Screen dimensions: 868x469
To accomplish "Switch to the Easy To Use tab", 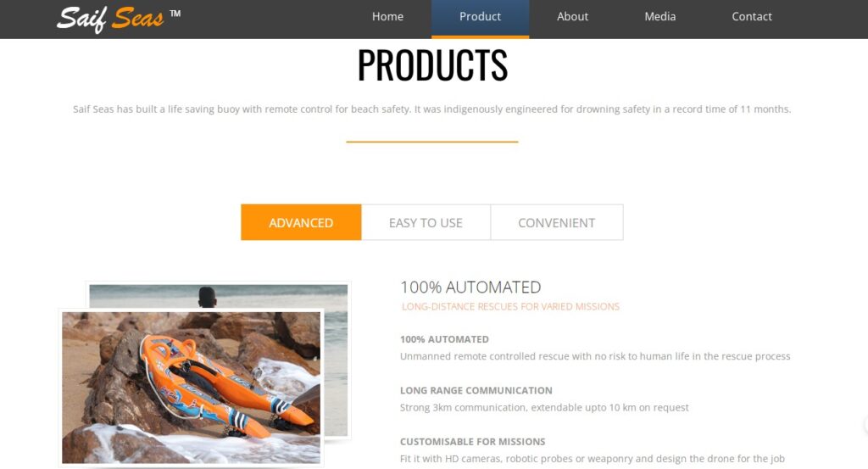I will click(426, 222).
